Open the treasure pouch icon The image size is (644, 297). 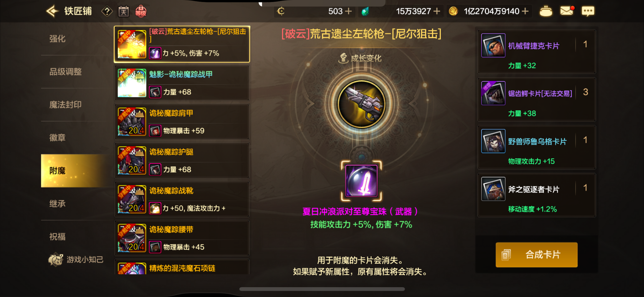pos(546,11)
